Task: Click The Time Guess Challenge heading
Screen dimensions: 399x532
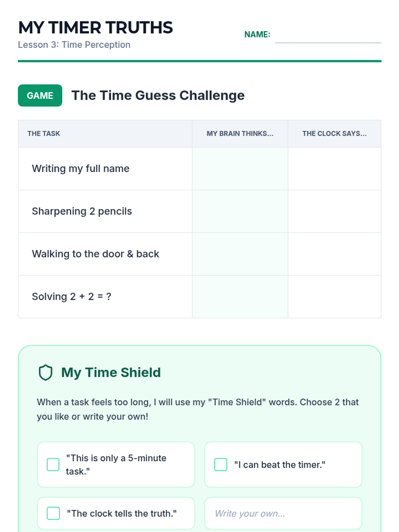Action: (158, 95)
